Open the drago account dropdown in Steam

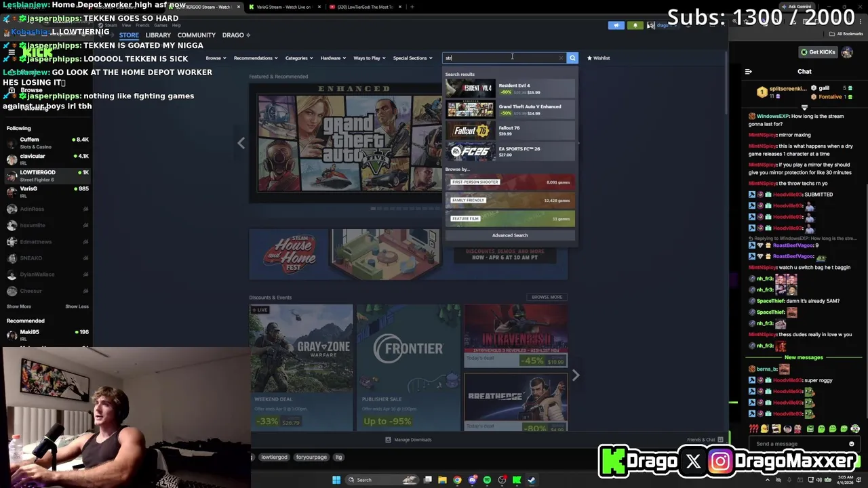663,25
